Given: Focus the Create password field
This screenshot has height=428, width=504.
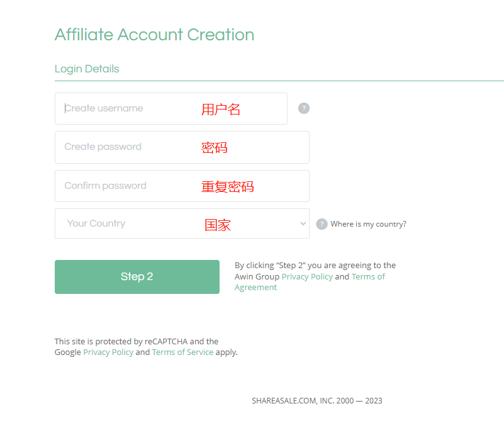Looking at the screenshot, I should (x=182, y=147).
